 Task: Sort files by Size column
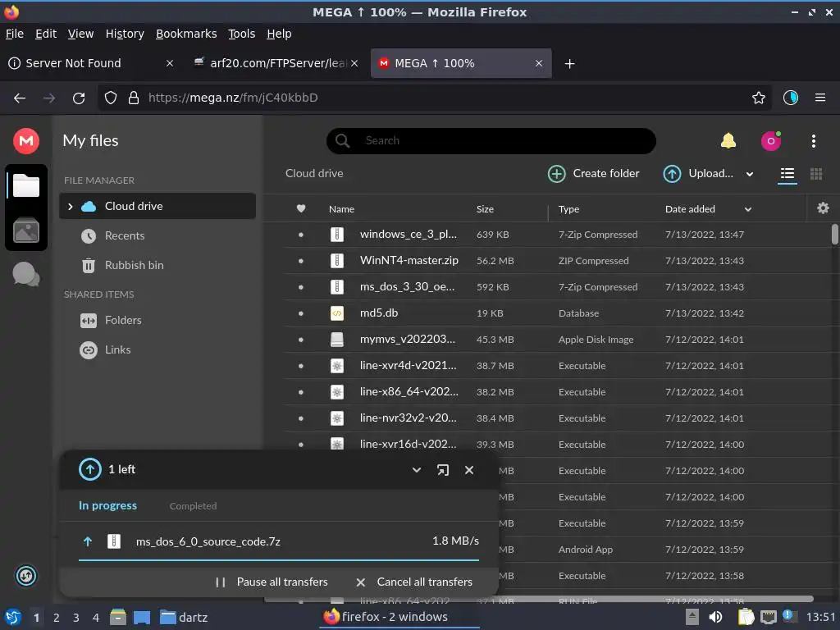pos(485,209)
